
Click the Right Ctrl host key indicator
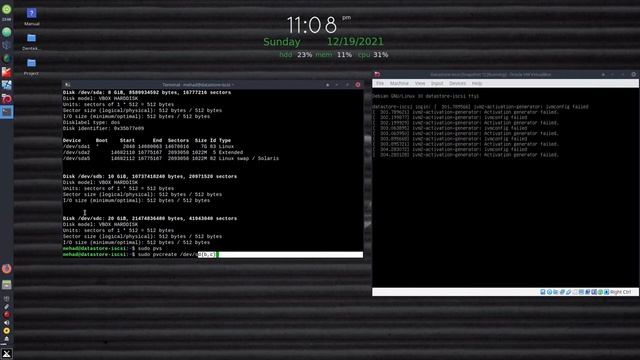tap(620, 292)
